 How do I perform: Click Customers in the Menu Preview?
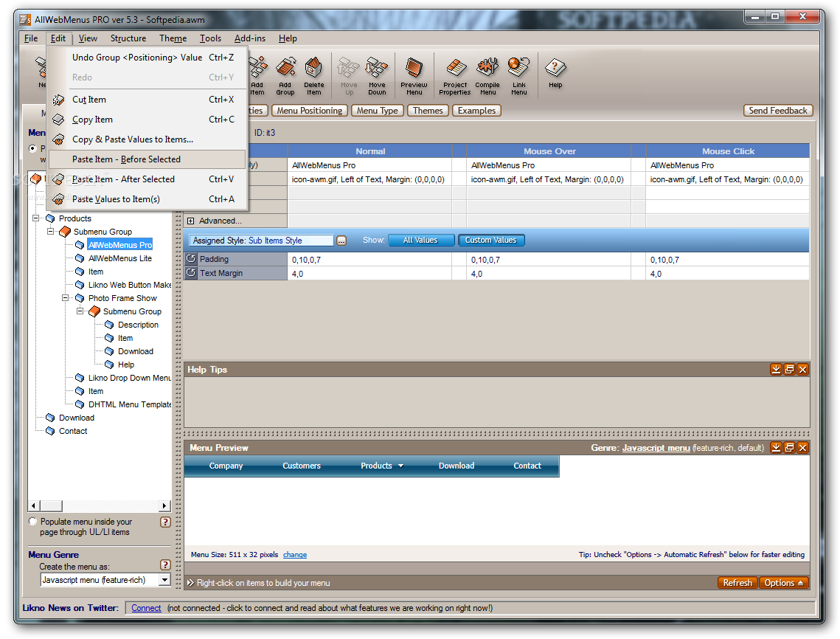pos(302,466)
